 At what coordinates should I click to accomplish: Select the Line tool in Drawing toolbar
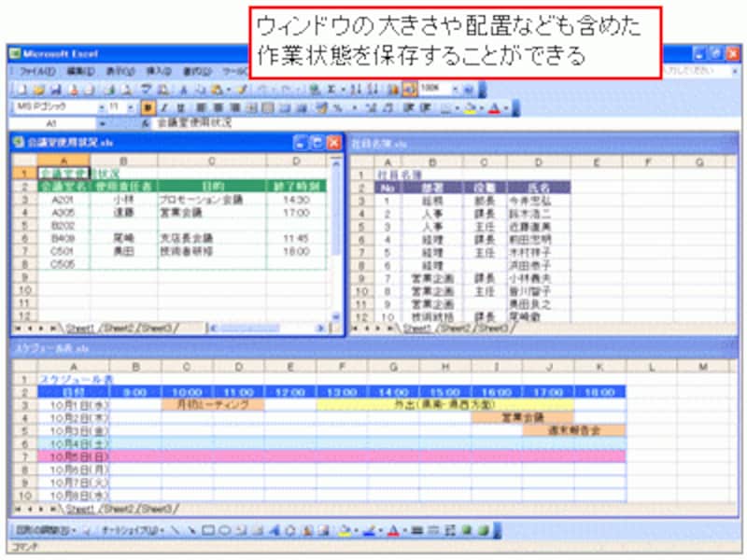point(174,530)
